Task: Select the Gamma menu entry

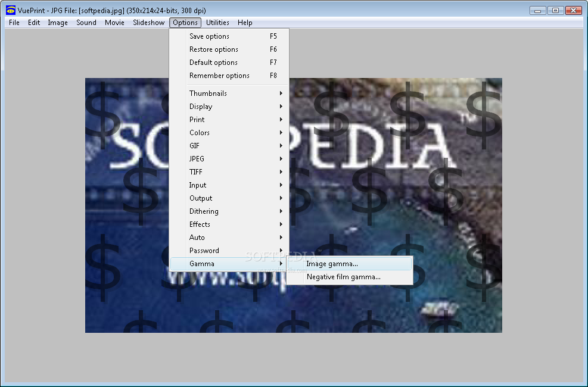Action: [x=229, y=264]
